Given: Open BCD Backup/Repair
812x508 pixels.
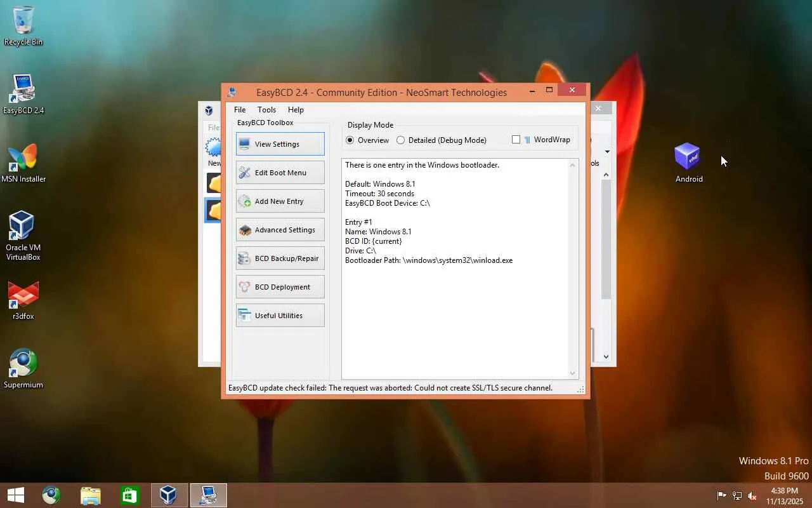Looking at the screenshot, I should coord(280,258).
